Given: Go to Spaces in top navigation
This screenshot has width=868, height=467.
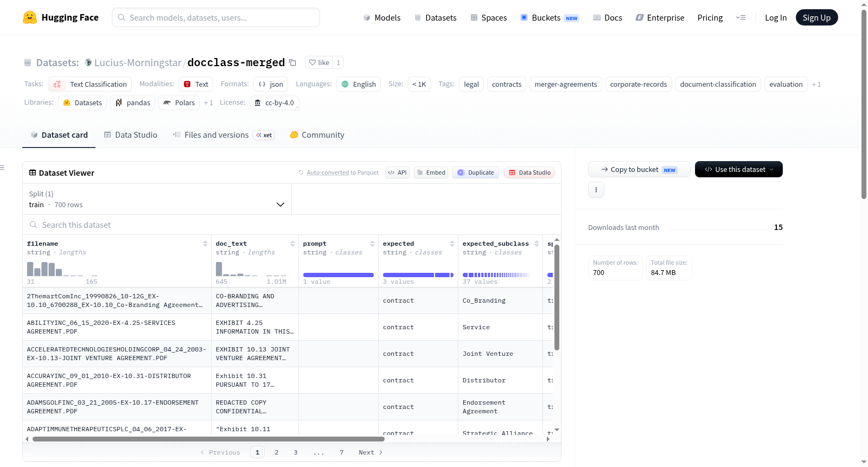Looking at the screenshot, I should (x=489, y=17).
